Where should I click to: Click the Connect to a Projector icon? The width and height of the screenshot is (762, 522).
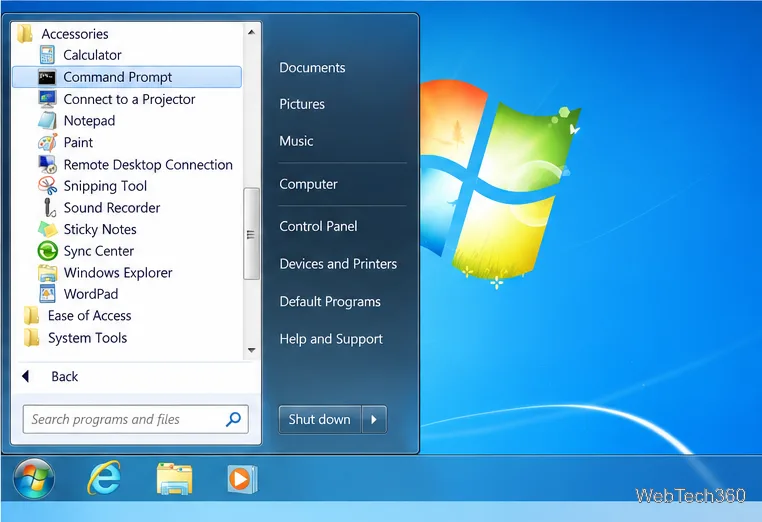(x=47, y=99)
